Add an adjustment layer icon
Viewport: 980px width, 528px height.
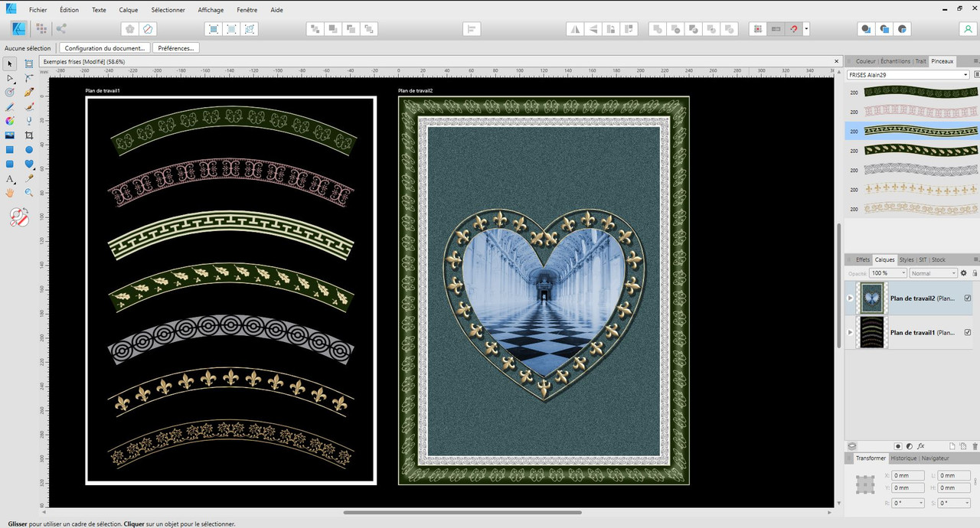910,446
